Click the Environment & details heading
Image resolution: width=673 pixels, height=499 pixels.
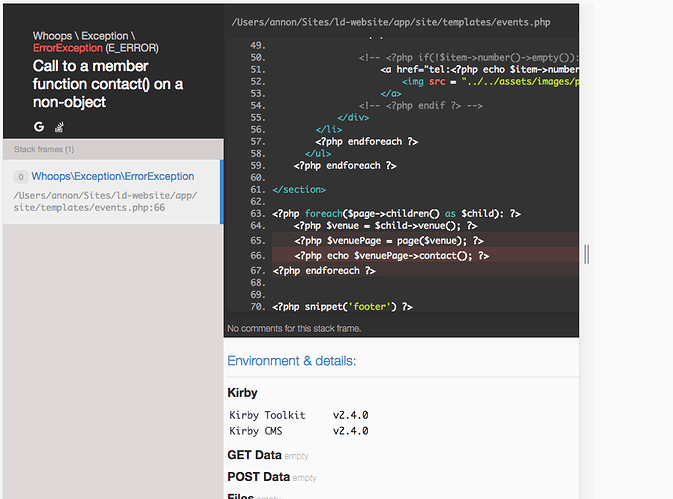coord(292,361)
